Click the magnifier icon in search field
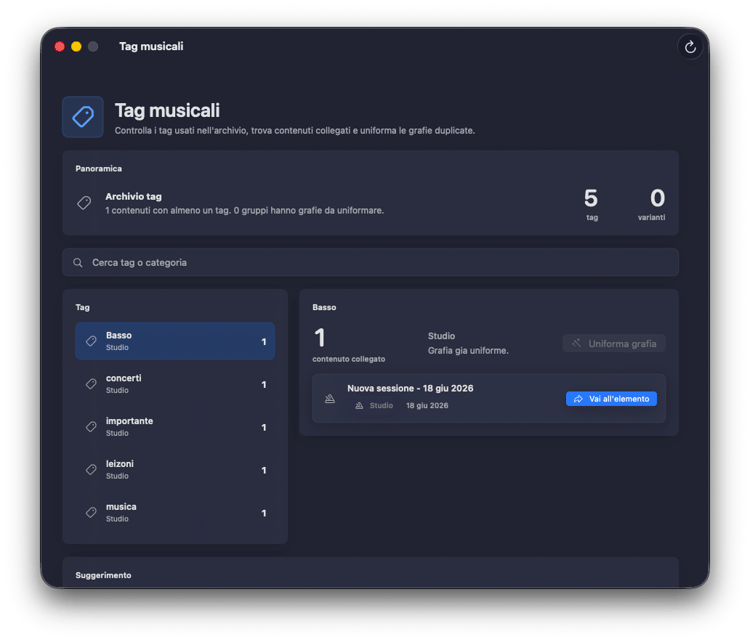 click(77, 263)
